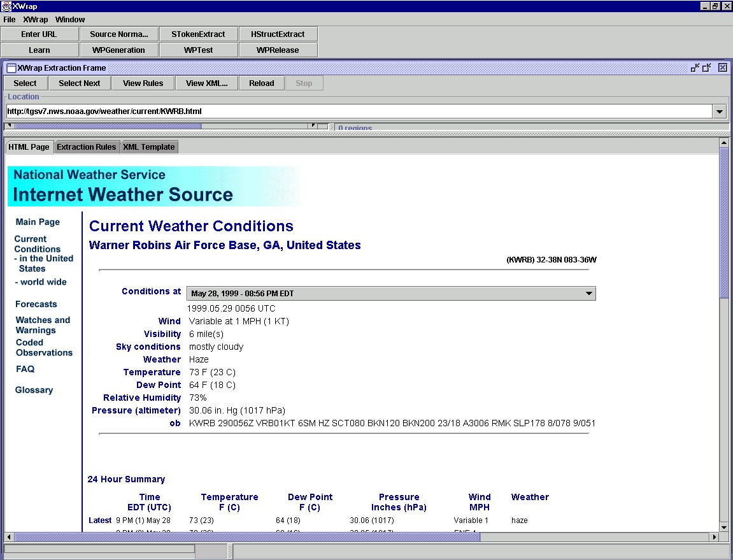Click the bottom scrollbar left arrow
Viewport: 733px width, 560px height.
[10, 537]
